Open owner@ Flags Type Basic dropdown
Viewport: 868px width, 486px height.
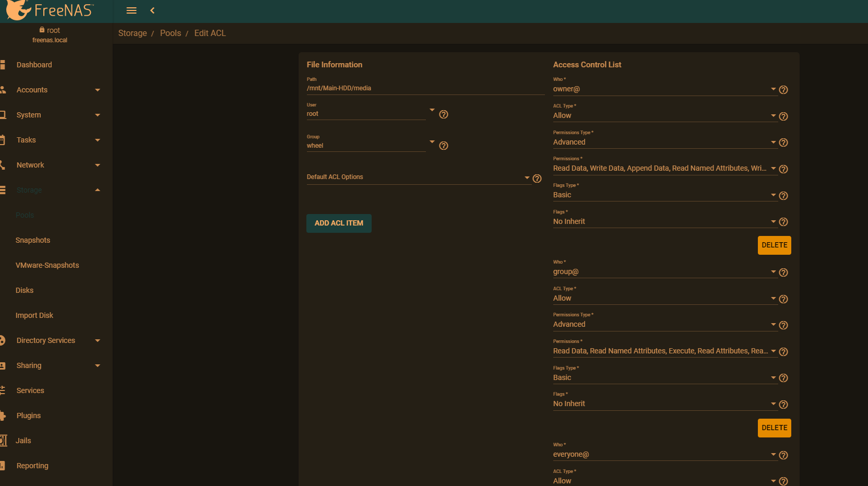click(x=665, y=195)
